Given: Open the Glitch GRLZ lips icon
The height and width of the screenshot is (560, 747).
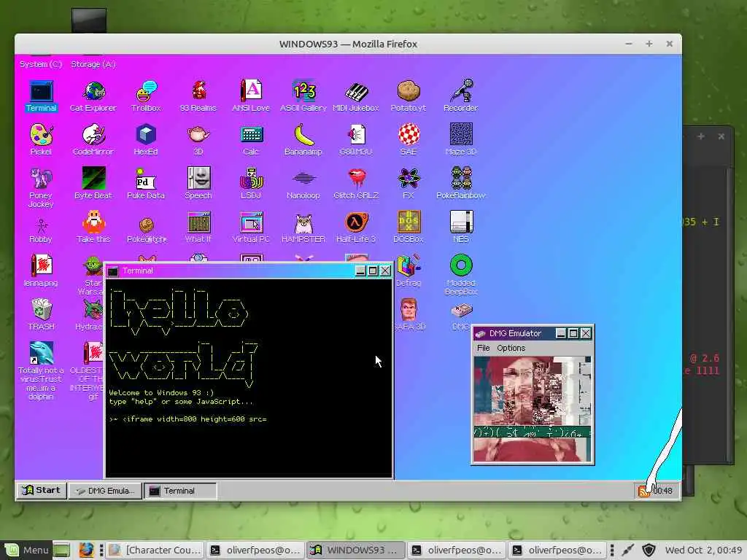Looking at the screenshot, I should tap(356, 183).
